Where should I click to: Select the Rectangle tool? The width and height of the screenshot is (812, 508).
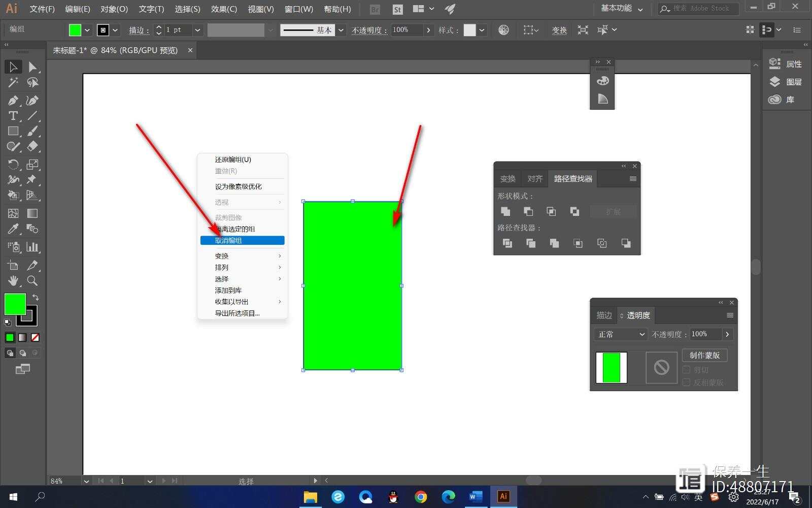point(13,131)
